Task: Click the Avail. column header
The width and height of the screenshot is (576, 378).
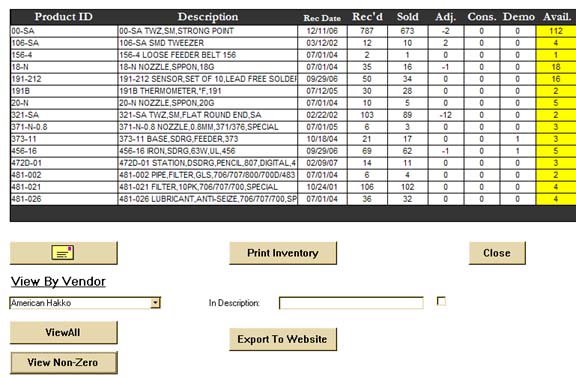Action: [557, 17]
